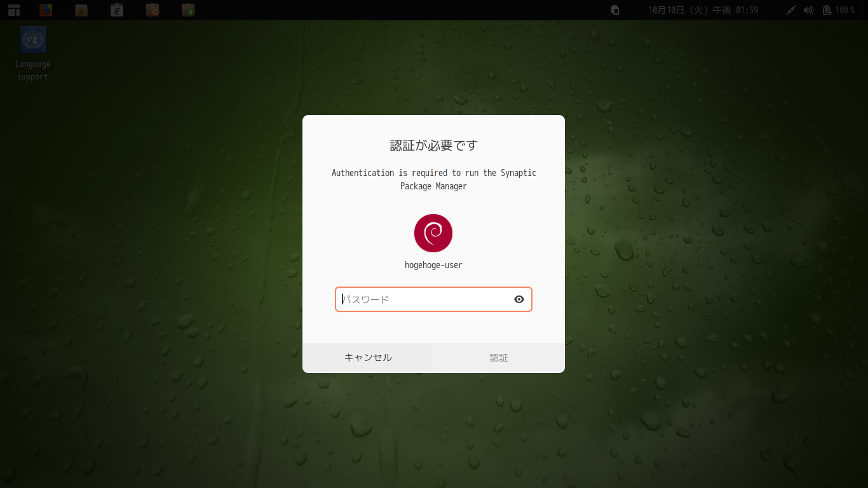Select the 認証が必要です dialog title

pyautogui.click(x=433, y=145)
